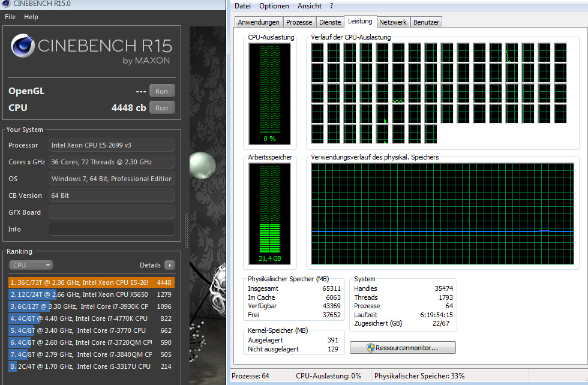Open the Ressourcenmonitor
The height and width of the screenshot is (385, 588).
pyautogui.click(x=403, y=347)
